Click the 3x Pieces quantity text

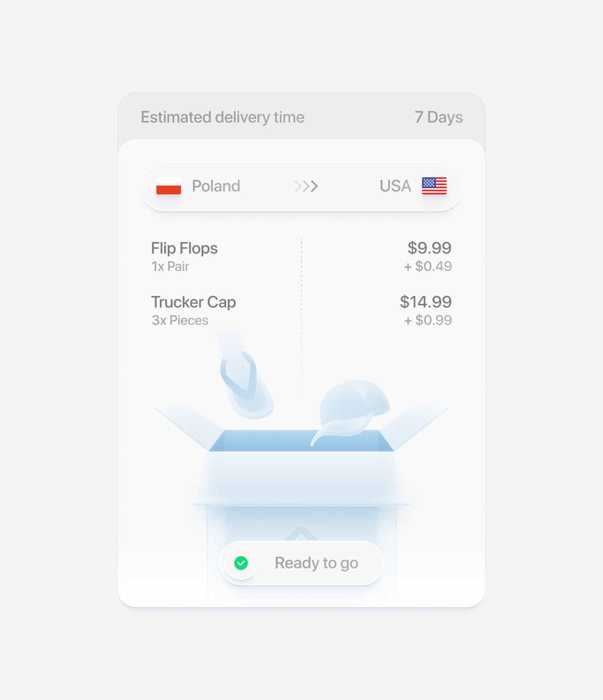[180, 320]
